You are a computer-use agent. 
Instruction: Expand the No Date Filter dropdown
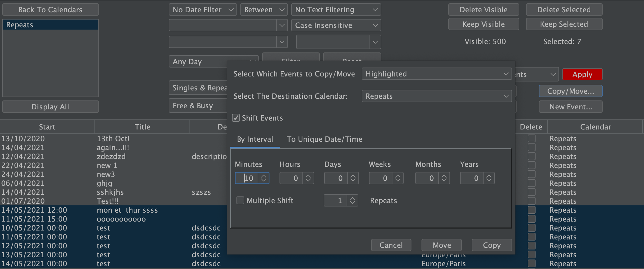[x=202, y=9]
